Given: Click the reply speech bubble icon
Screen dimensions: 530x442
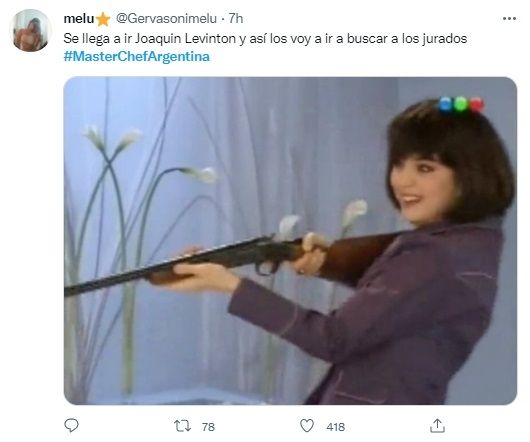Looking at the screenshot, I should click(71, 425).
